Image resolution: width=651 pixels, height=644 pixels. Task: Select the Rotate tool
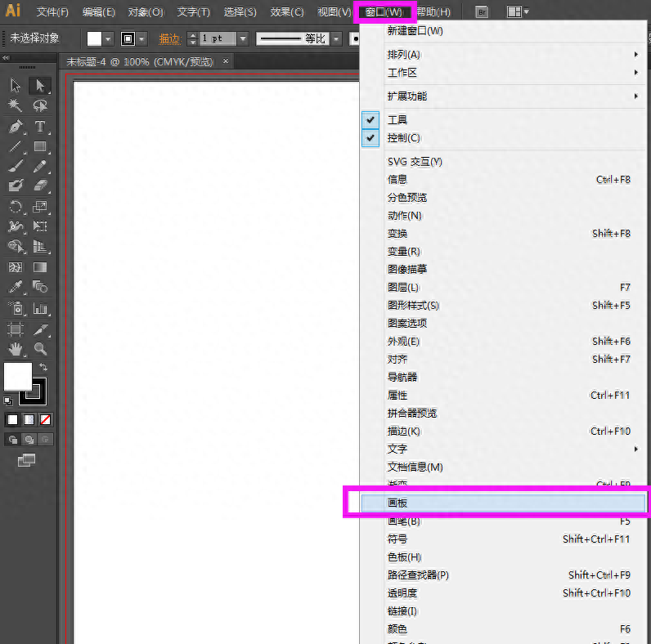[16, 206]
